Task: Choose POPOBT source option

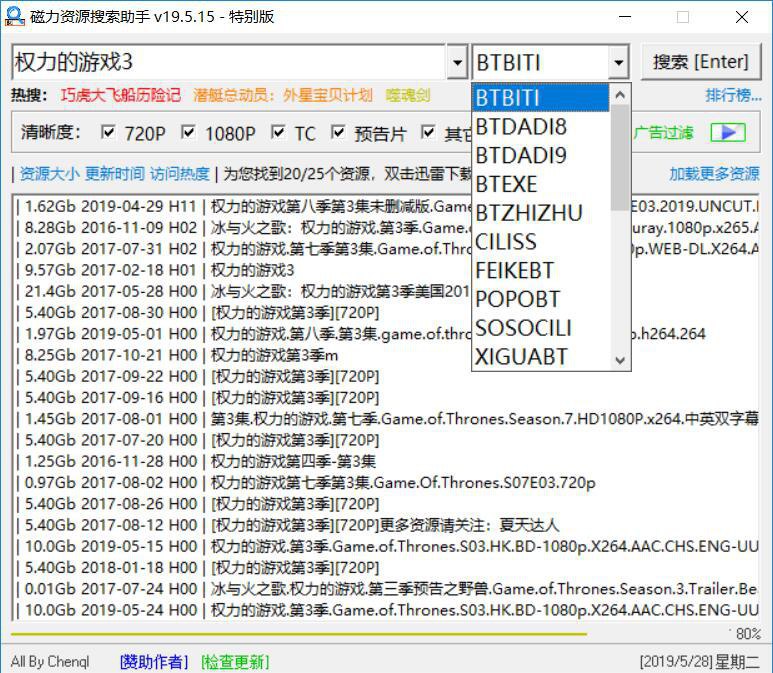Action: 541,299
